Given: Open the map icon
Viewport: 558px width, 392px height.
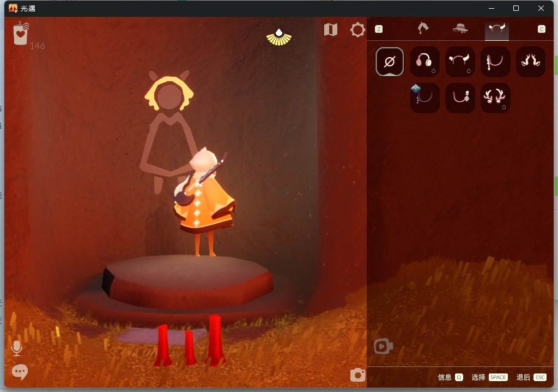Looking at the screenshot, I should pos(331,30).
